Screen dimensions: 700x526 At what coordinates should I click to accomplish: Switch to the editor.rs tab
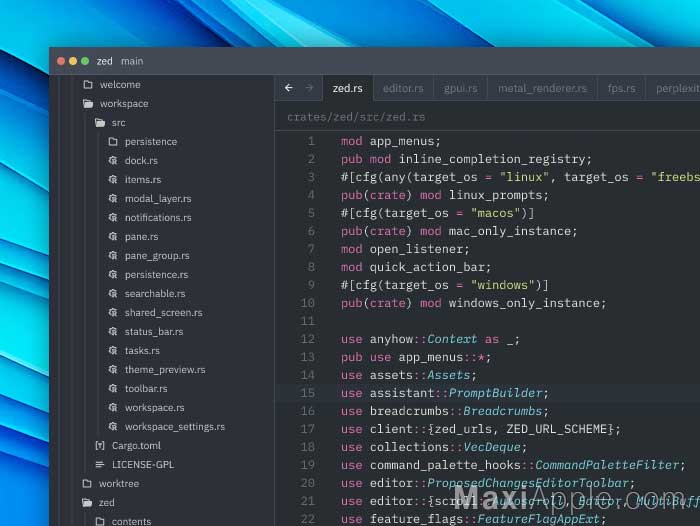tap(403, 88)
